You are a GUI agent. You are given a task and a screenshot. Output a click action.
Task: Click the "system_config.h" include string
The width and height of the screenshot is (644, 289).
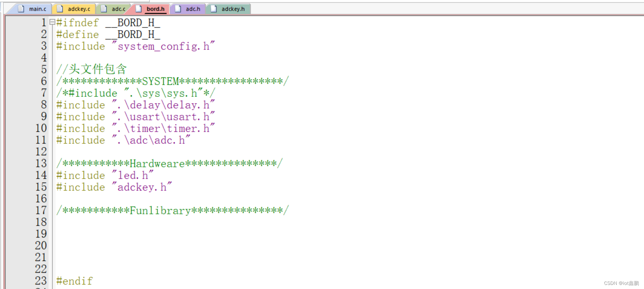(x=163, y=46)
